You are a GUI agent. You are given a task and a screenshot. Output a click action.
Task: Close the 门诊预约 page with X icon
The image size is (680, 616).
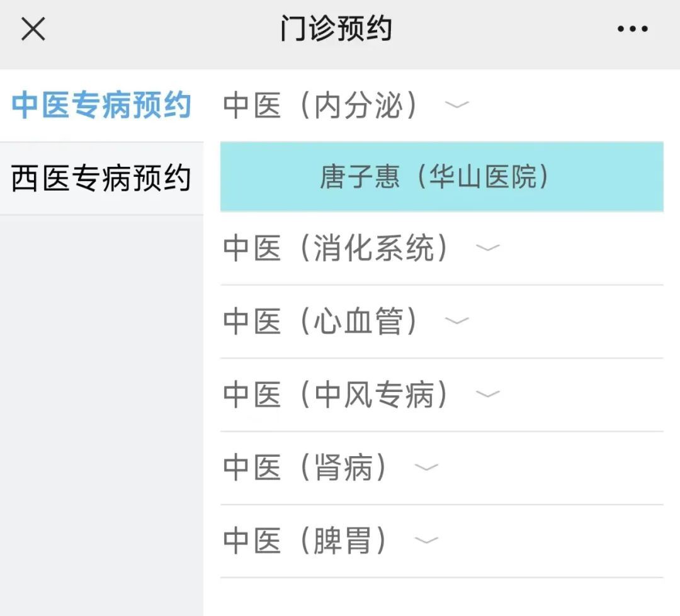(x=33, y=29)
